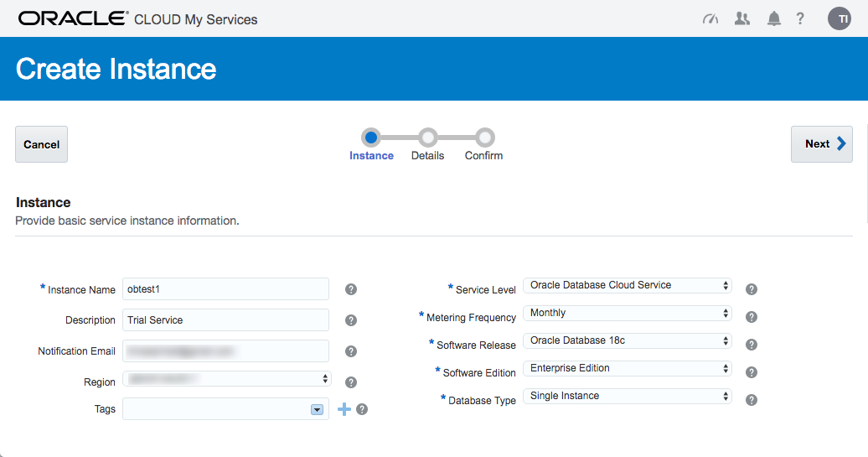Open the Service Level dropdown

(628, 285)
